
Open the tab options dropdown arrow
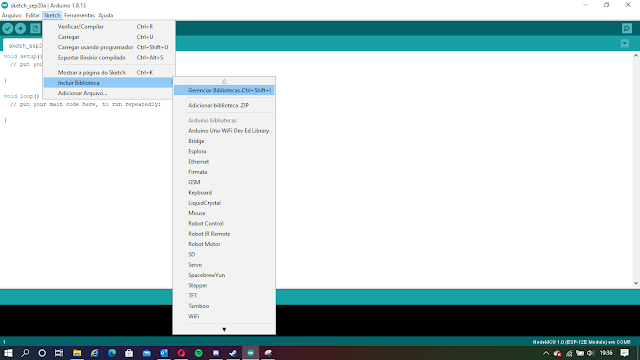pos(624,43)
